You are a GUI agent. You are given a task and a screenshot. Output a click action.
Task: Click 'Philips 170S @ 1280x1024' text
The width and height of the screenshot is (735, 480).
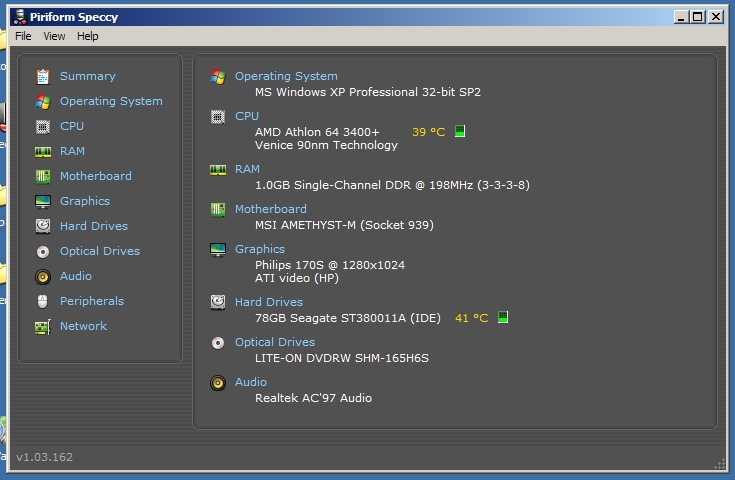tap(330, 265)
